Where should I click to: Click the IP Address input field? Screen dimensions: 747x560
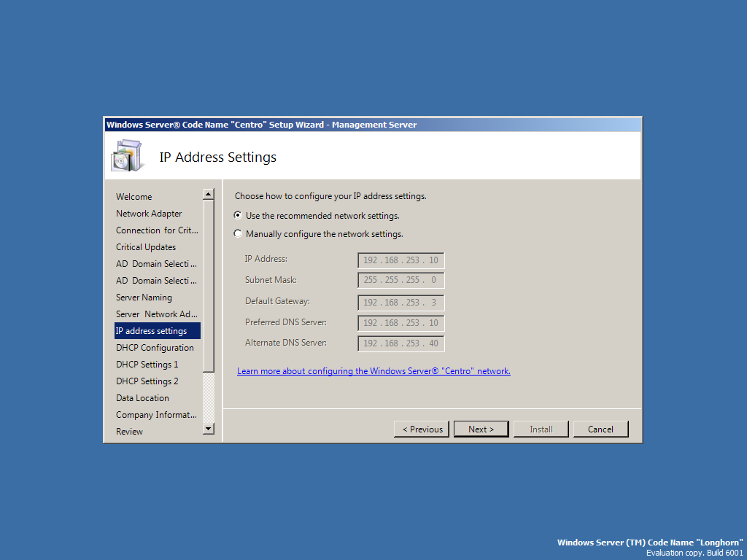coord(400,260)
